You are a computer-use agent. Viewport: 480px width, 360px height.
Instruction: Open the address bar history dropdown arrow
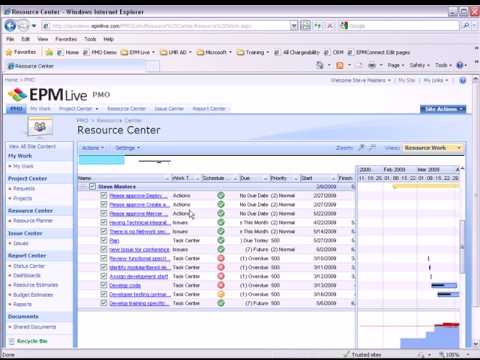(x=294, y=26)
